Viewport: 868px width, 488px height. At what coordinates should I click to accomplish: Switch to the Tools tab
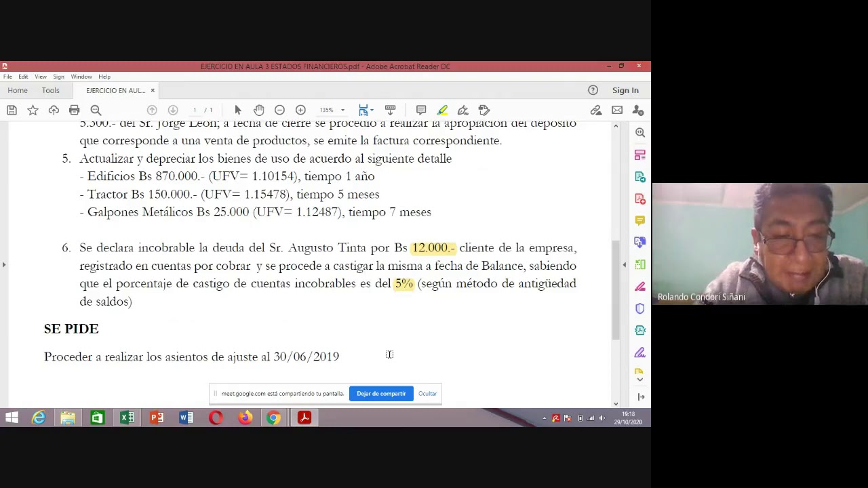50,90
